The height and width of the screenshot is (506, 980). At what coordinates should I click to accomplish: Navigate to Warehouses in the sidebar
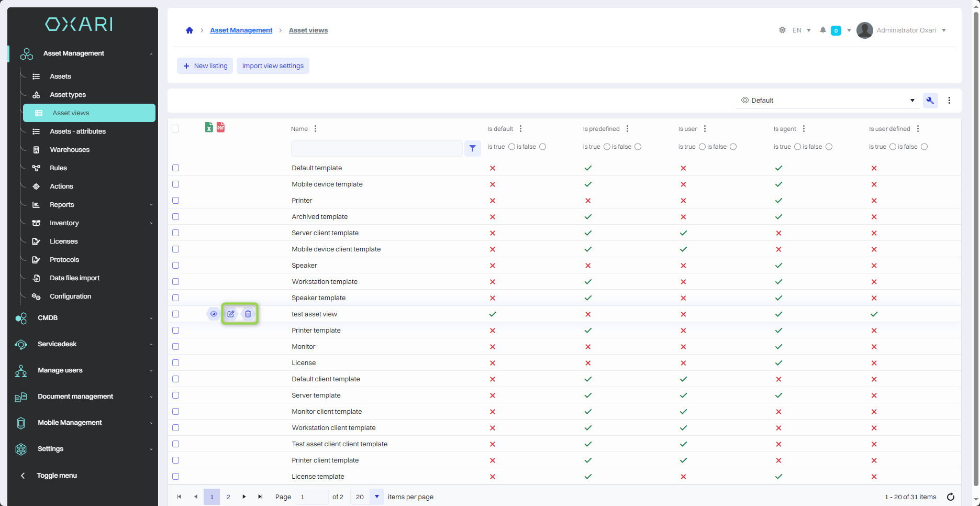click(70, 150)
